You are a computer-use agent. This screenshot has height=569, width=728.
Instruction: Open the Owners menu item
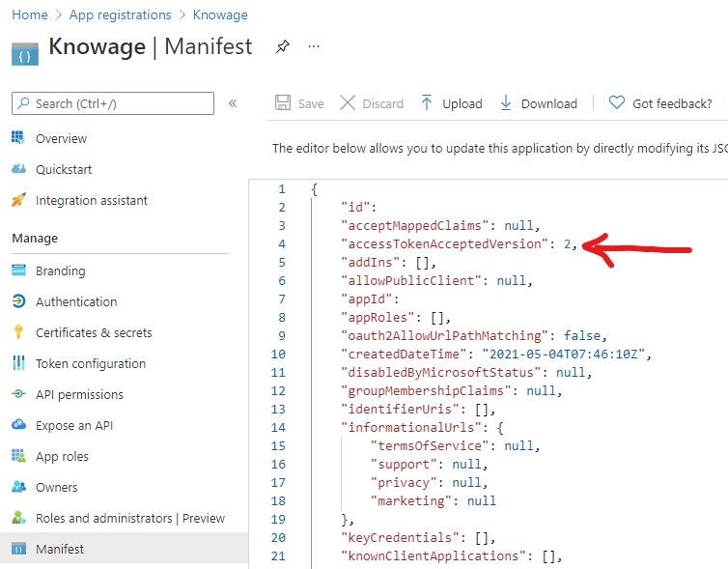point(57,487)
